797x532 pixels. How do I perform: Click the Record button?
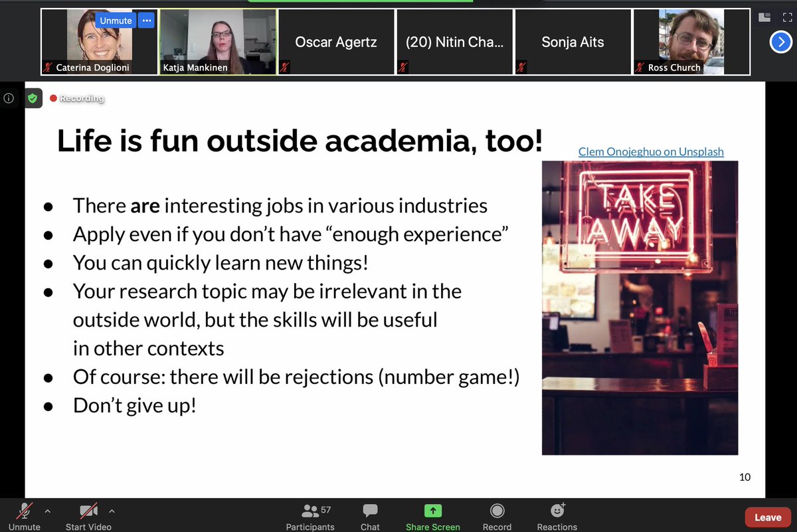(x=497, y=517)
